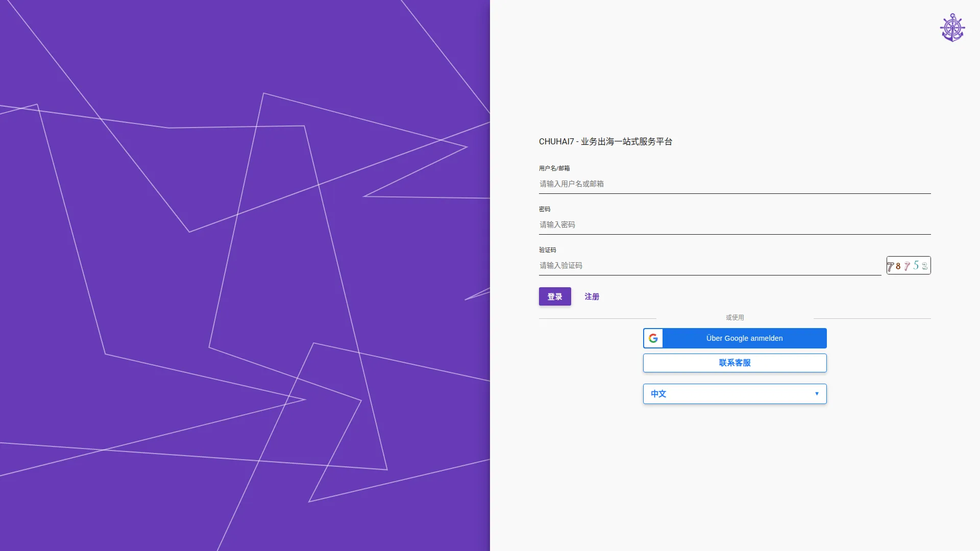Open the 中文 language dropdown
The height and width of the screenshot is (551, 980).
coord(735,394)
